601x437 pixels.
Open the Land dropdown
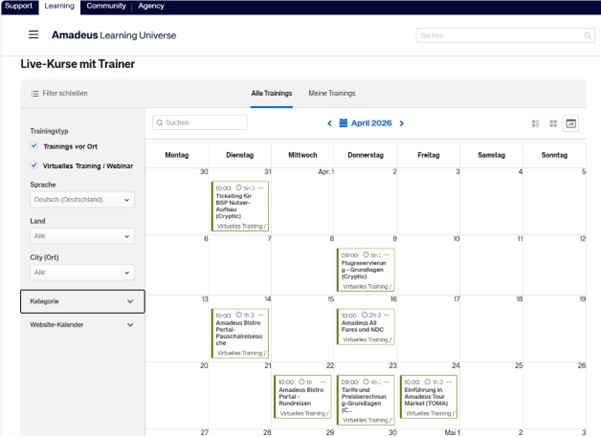coord(81,236)
